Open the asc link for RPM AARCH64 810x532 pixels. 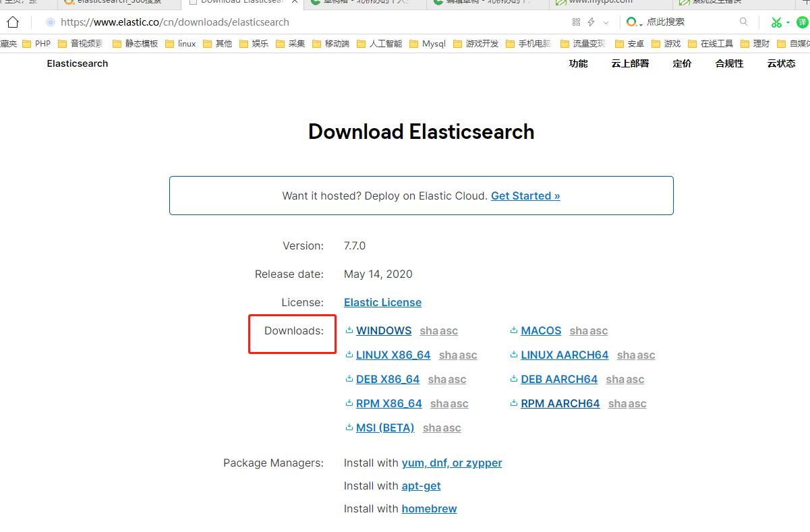coord(637,404)
